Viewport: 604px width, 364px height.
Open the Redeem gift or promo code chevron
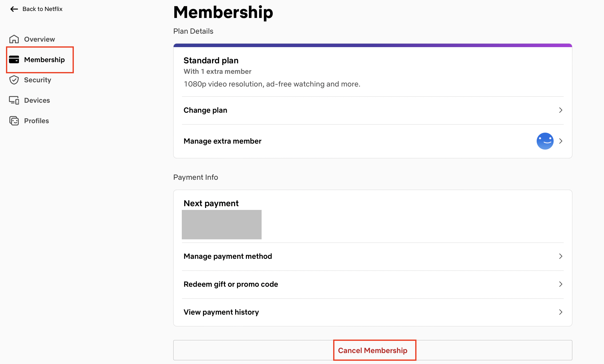pos(561,284)
